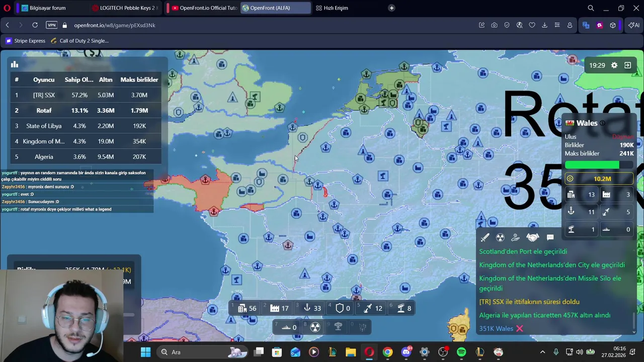
Task: Select Defense Post shield slot
Action: tap(343, 308)
